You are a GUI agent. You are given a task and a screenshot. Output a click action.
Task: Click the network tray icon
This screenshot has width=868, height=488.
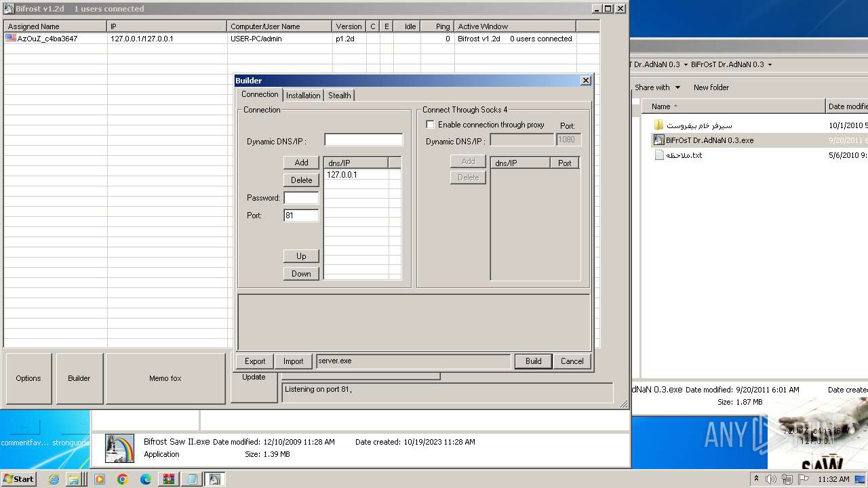(787, 479)
